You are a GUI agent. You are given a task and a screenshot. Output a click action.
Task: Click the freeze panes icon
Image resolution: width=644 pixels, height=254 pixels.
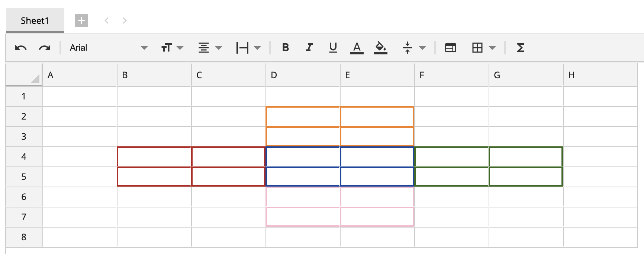point(450,48)
